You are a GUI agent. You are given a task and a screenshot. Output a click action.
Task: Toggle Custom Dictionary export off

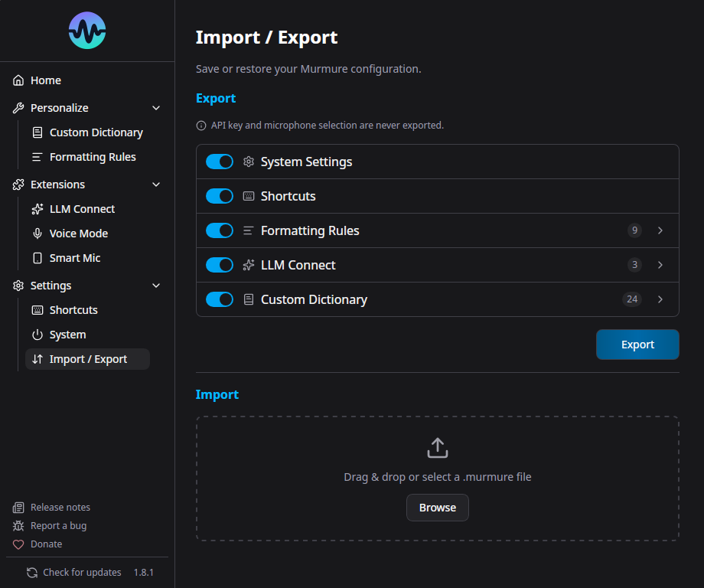[219, 299]
